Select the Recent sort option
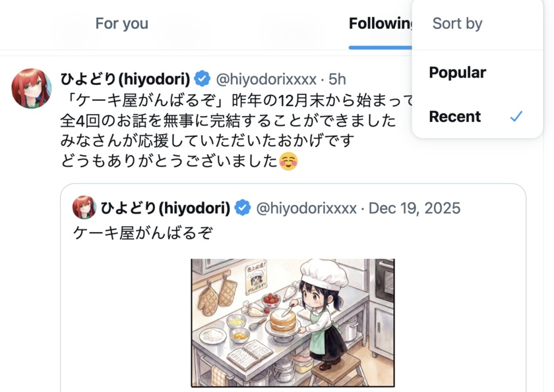Image resolution: width=554 pixels, height=392 pixels. click(x=477, y=117)
